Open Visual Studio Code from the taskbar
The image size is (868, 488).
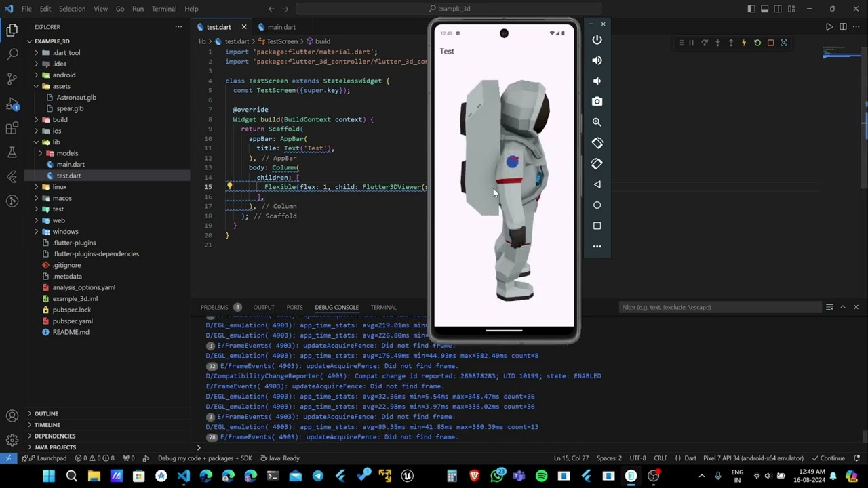point(183,476)
